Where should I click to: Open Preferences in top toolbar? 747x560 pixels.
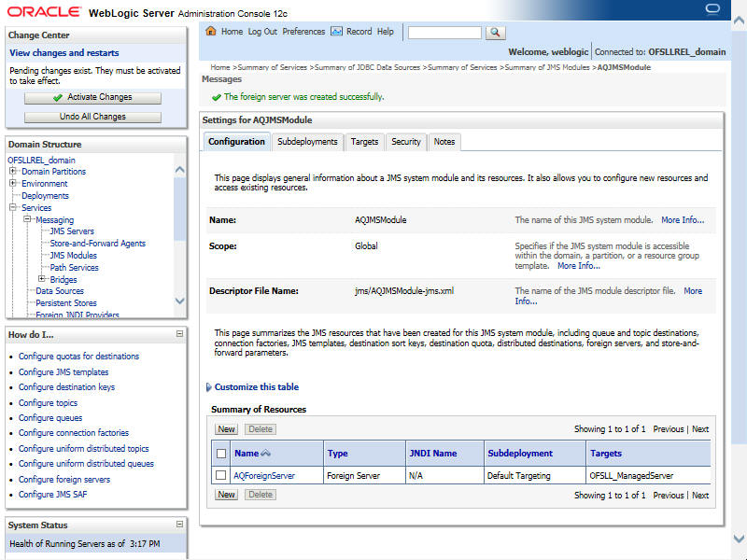pos(303,32)
